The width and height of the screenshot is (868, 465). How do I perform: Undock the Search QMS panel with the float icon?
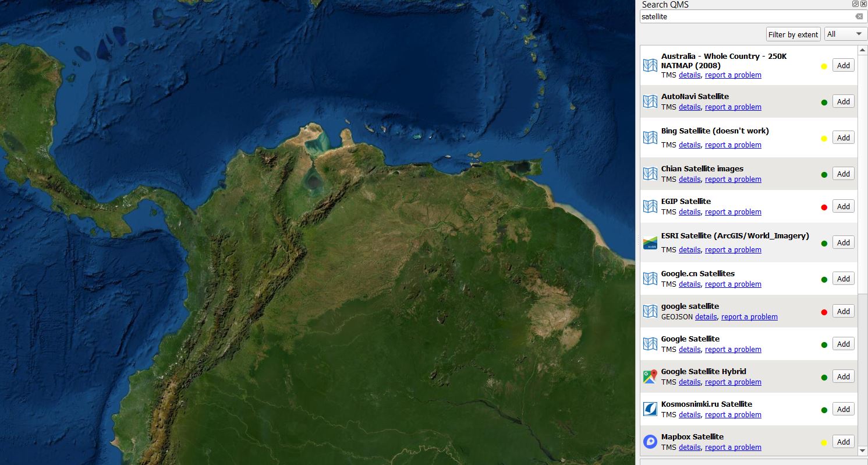click(855, 4)
